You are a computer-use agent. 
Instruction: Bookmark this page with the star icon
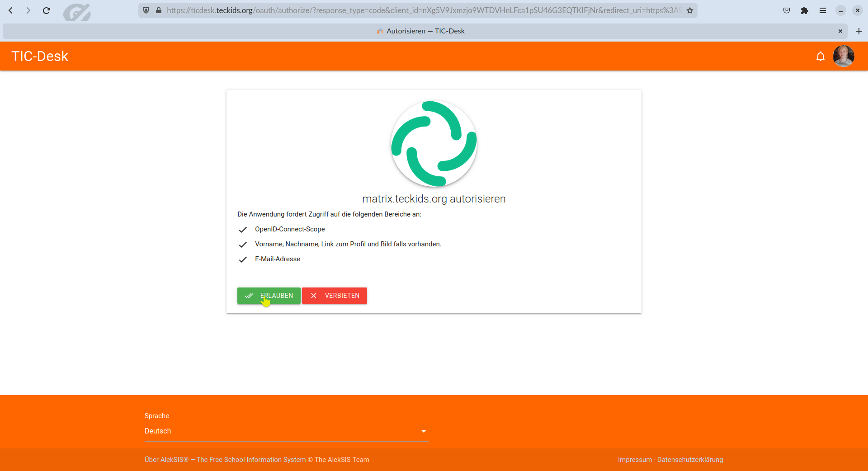click(690, 10)
